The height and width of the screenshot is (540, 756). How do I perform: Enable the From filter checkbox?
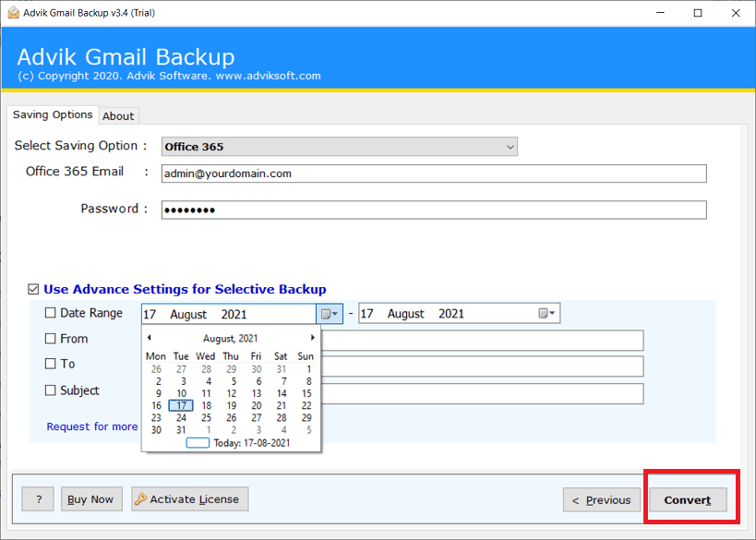click(x=50, y=339)
